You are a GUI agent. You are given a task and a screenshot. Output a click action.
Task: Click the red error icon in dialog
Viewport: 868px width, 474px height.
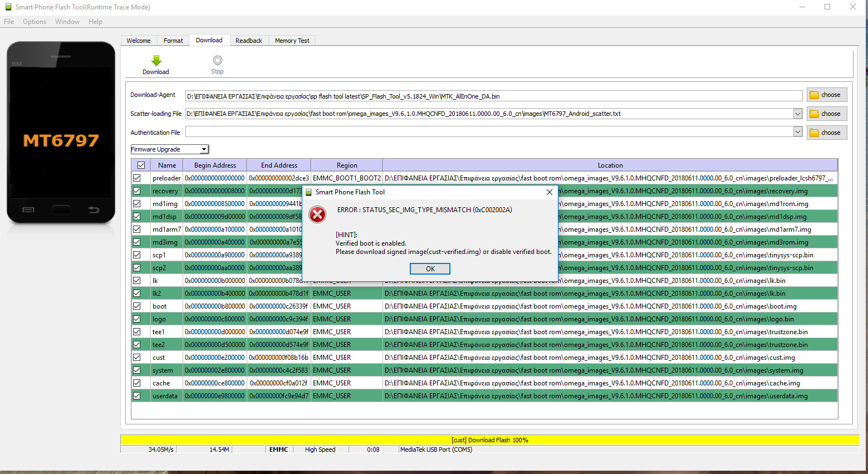pos(317,214)
